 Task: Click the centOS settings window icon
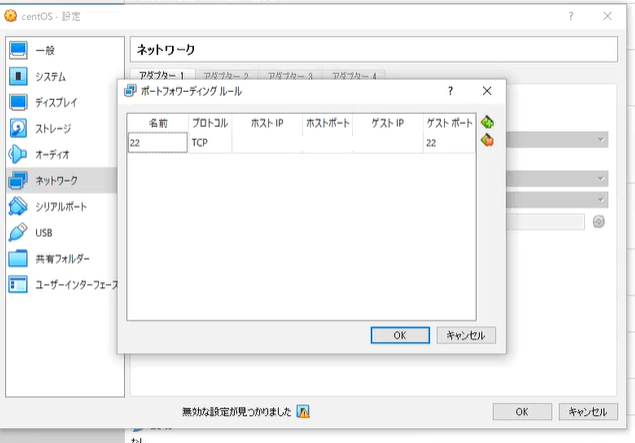(x=11, y=16)
